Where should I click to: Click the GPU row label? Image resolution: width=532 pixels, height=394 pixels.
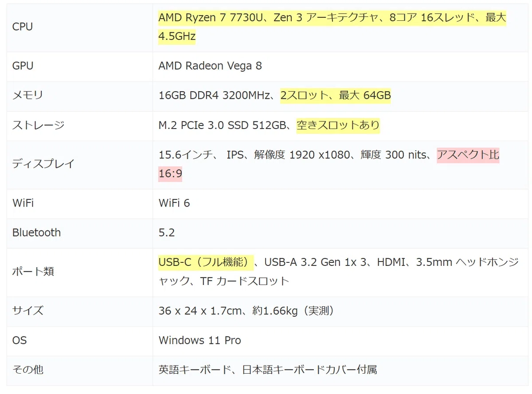[23, 66]
